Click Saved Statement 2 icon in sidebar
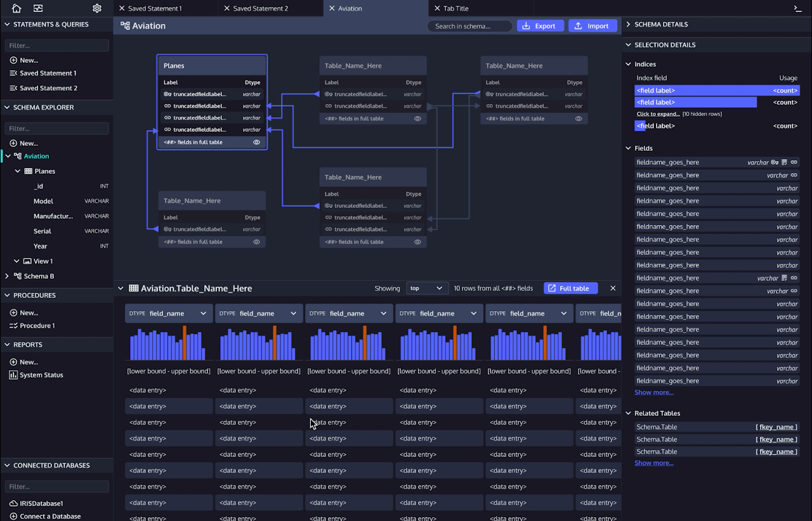Image resolution: width=812 pixels, height=521 pixels. [x=13, y=88]
